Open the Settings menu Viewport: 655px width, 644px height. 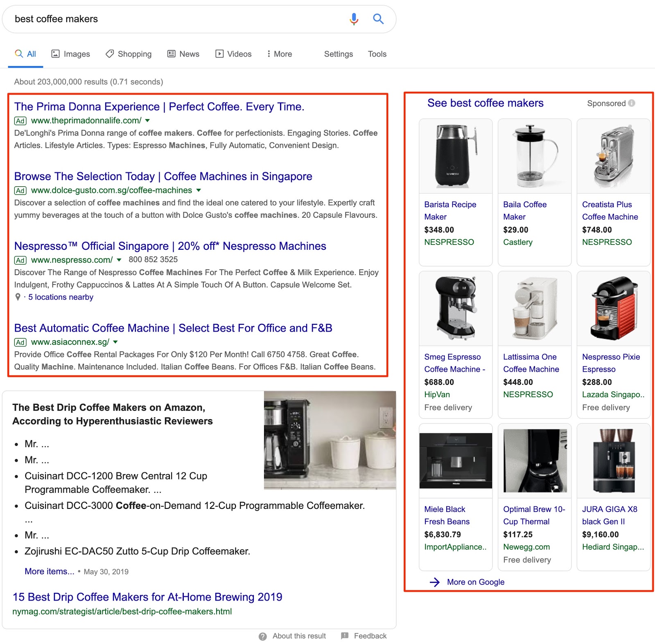[338, 54]
